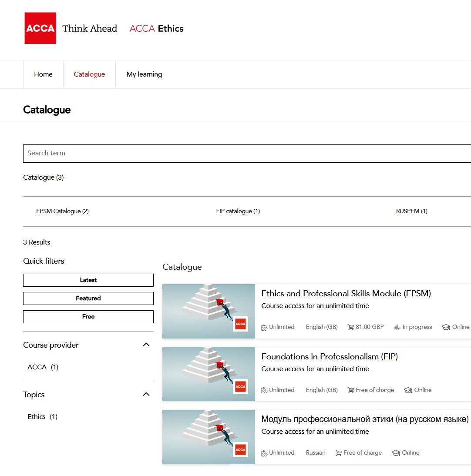The height and width of the screenshot is (476, 471).
Task: Click the Unlimited access clock icon on EPSM course
Action: (x=264, y=327)
